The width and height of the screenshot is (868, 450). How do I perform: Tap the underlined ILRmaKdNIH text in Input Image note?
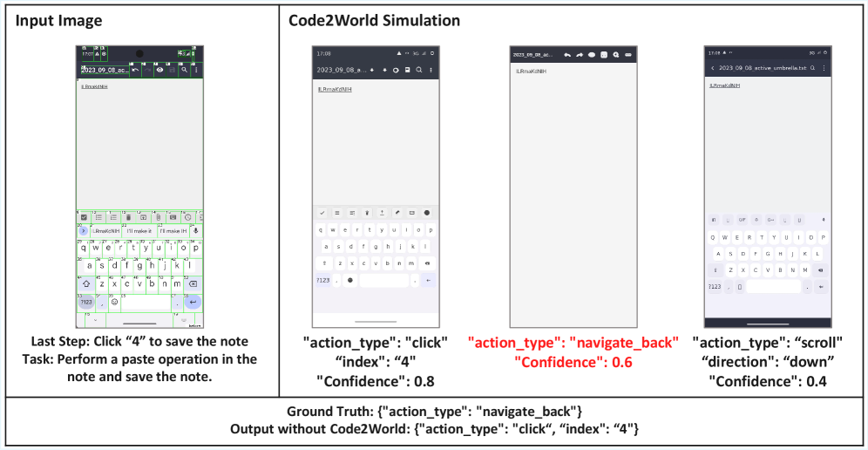point(93,86)
